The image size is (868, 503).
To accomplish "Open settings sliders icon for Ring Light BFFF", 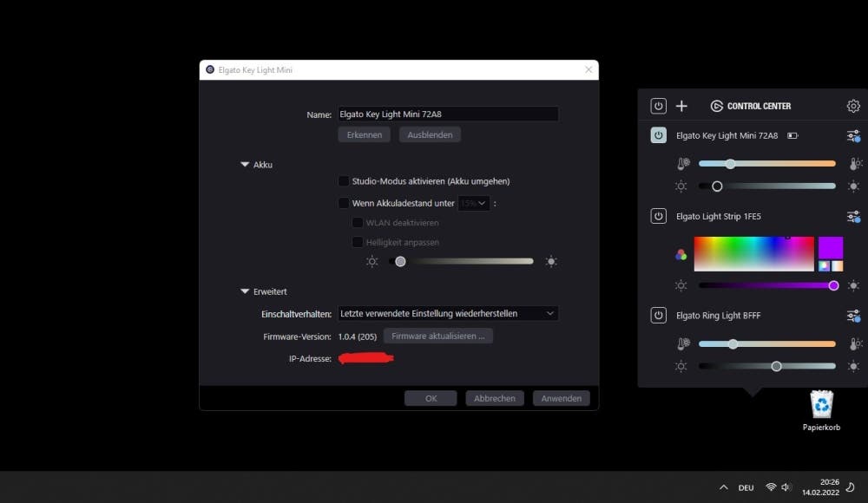I will tap(853, 316).
